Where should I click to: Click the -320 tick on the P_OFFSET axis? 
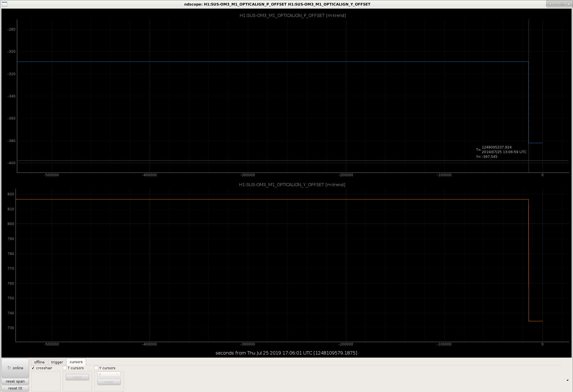tap(12, 74)
